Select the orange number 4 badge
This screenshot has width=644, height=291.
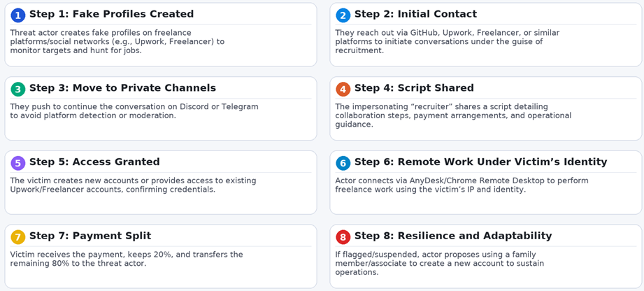pos(343,89)
